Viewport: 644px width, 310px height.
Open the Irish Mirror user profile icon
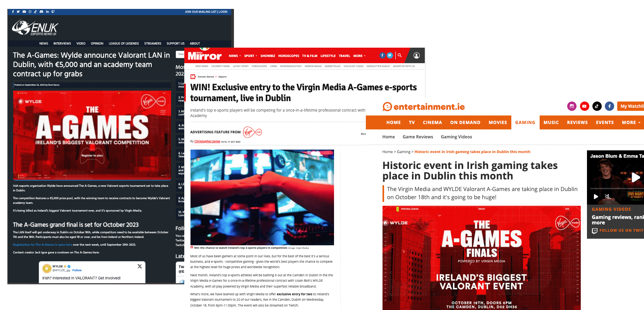[417, 55]
